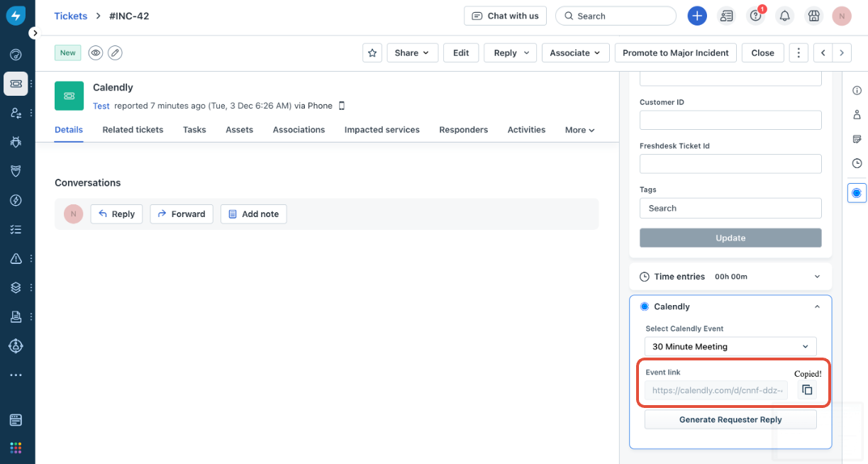The height and width of the screenshot is (464, 868).
Task: Click the Tags search field
Action: (730, 208)
